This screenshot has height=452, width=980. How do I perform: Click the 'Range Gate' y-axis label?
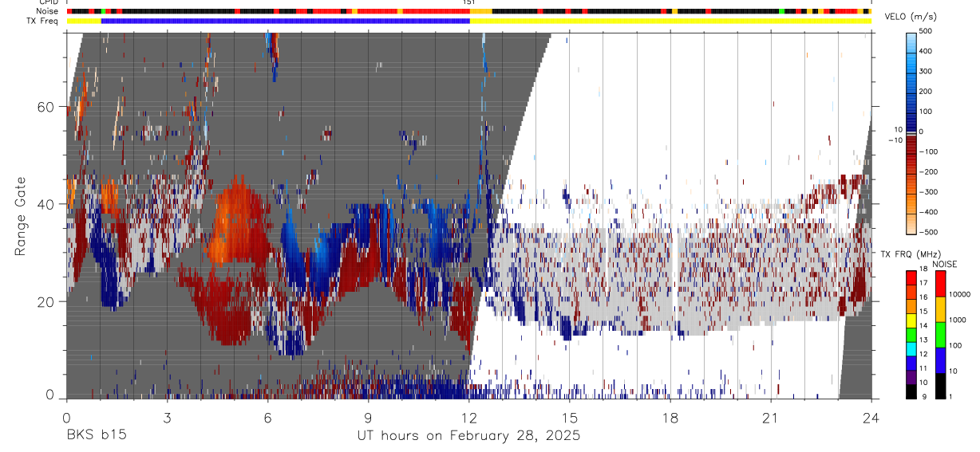pos(21,214)
